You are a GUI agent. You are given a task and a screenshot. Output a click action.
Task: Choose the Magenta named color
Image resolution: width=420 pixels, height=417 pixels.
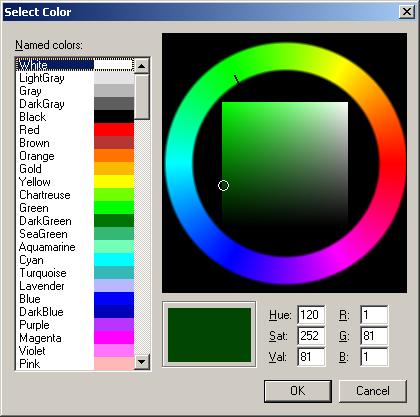(75, 338)
